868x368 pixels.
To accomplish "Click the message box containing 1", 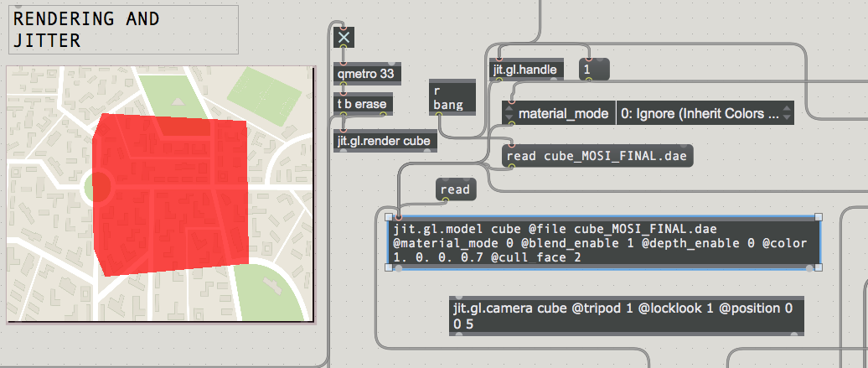I will click(594, 70).
